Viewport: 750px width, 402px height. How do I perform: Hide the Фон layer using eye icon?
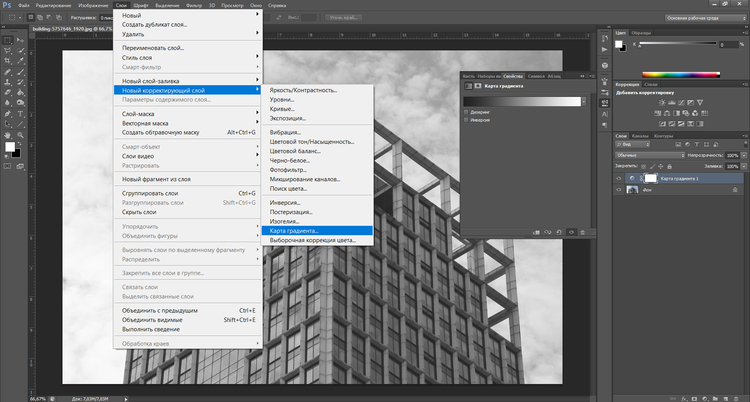[x=619, y=189]
